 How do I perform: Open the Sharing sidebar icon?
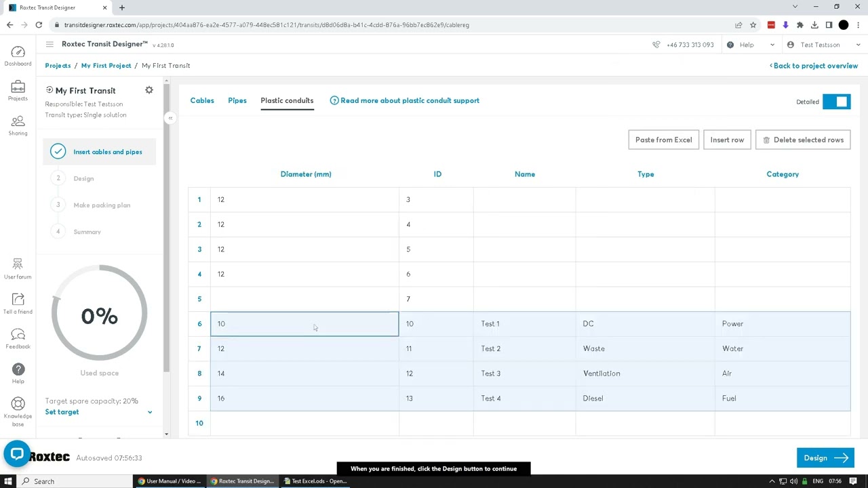pyautogui.click(x=18, y=125)
